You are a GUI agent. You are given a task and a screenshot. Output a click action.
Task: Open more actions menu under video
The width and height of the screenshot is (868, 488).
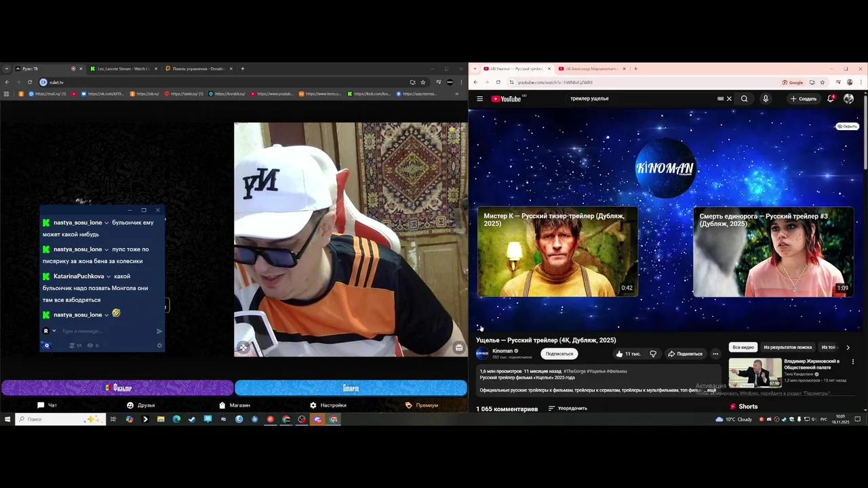pos(715,354)
